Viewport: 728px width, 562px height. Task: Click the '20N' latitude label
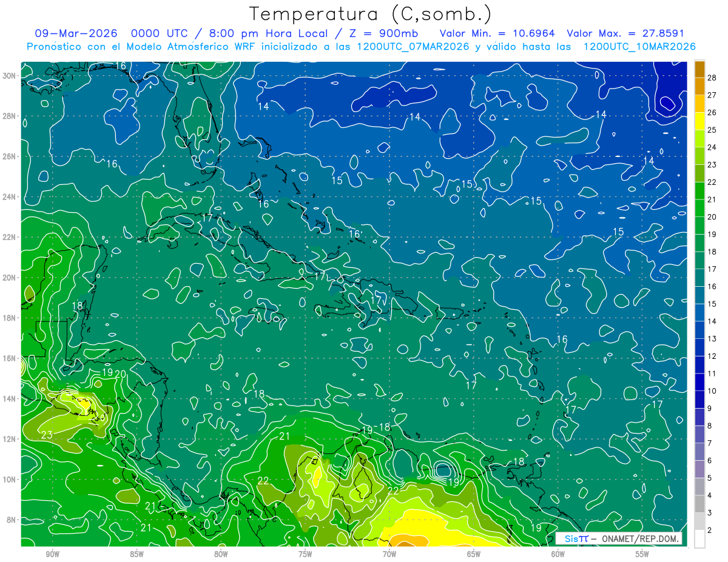click(x=10, y=278)
